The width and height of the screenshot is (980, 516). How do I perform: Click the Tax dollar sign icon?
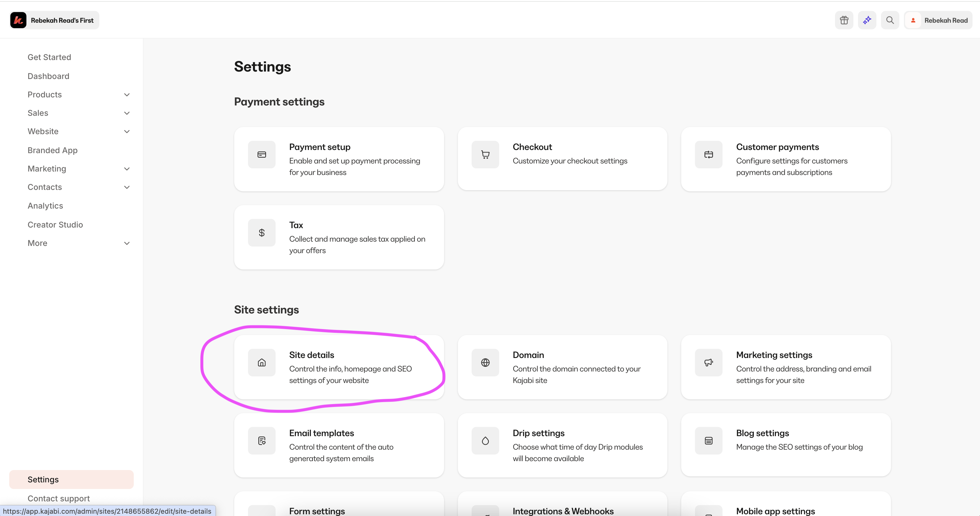(x=262, y=233)
